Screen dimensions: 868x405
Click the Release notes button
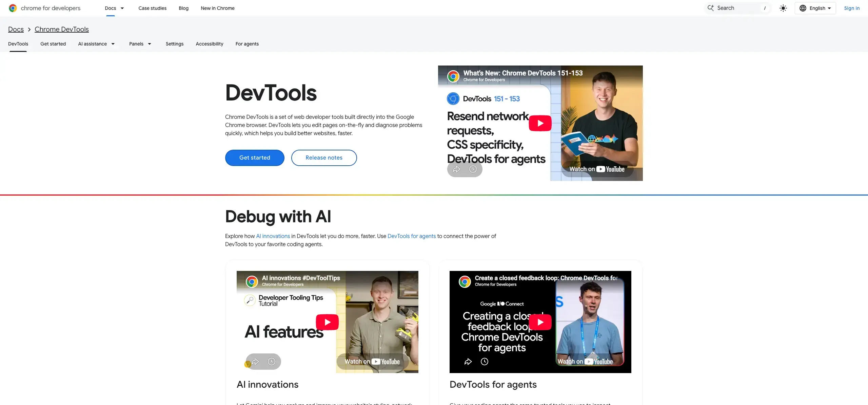[x=324, y=158]
